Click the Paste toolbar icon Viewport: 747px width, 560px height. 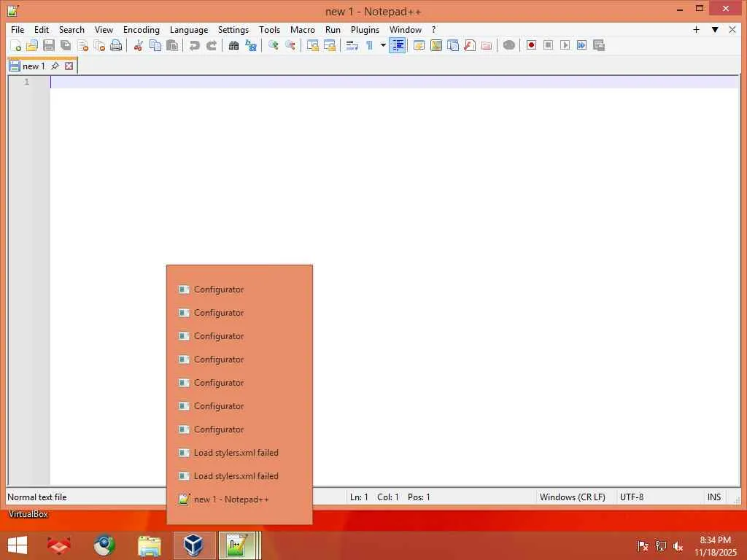[x=172, y=45]
